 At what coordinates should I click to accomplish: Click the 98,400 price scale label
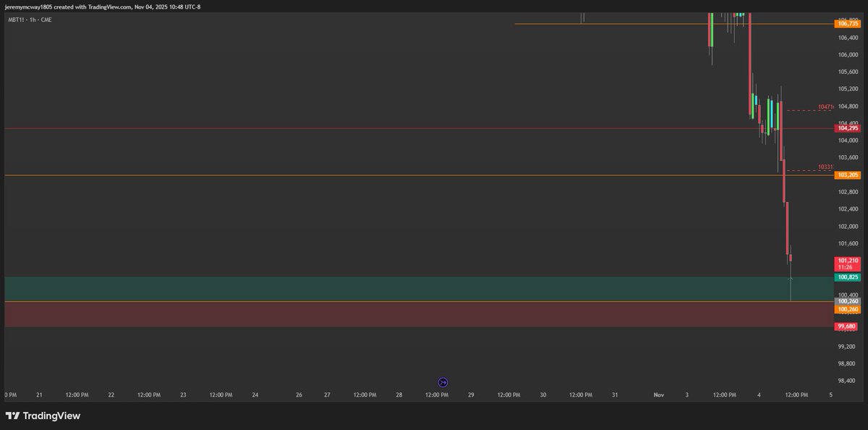click(x=848, y=381)
